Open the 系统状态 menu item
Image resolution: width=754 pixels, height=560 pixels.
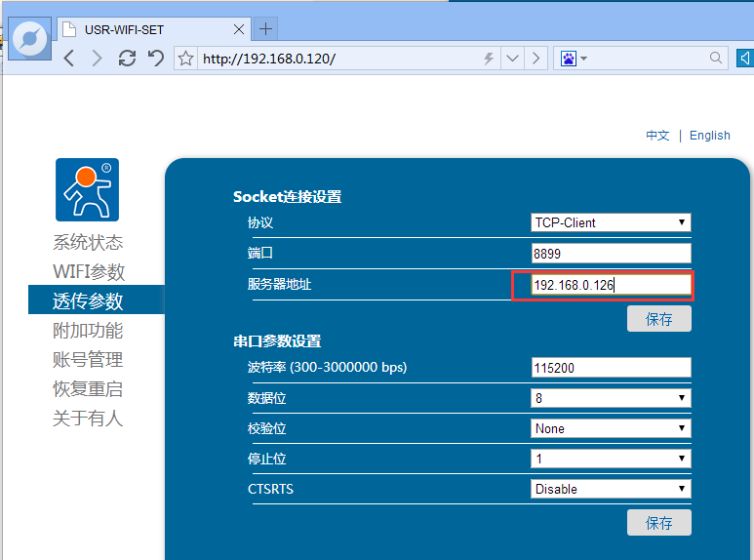(x=88, y=243)
